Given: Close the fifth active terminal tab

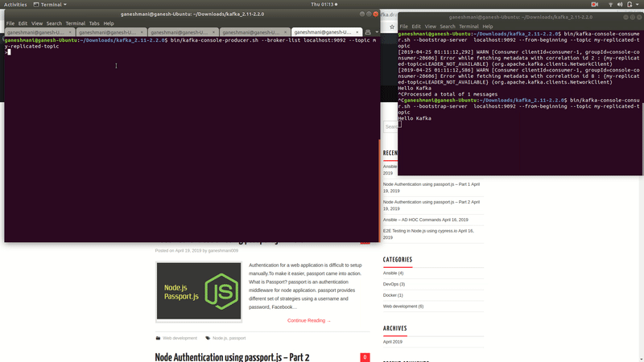Looking at the screenshot, I should (x=357, y=32).
